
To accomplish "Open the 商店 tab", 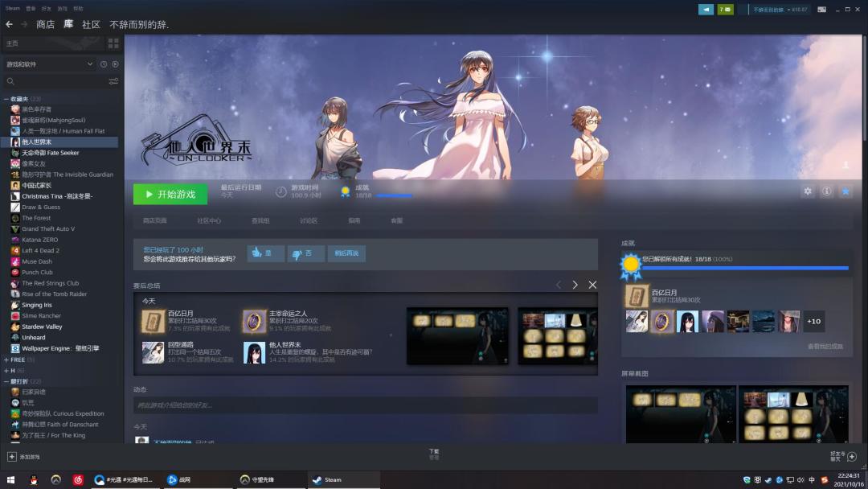I will click(x=45, y=24).
